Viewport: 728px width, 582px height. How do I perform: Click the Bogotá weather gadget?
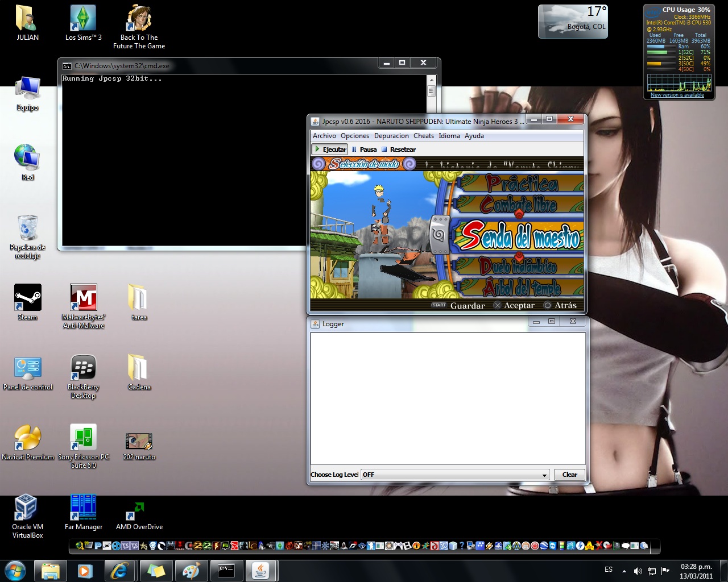[573, 22]
